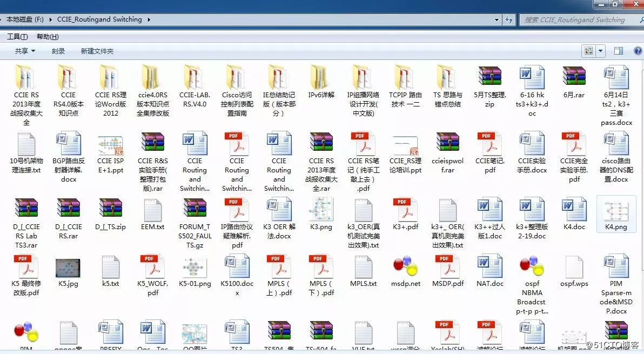Select K5 最终修改版.pdf file
The width and height of the screenshot is (644, 354).
pos(26,276)
